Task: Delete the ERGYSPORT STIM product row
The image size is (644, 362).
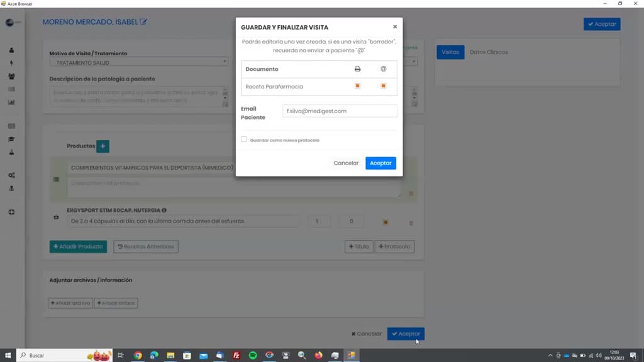Action: (411, 223)
